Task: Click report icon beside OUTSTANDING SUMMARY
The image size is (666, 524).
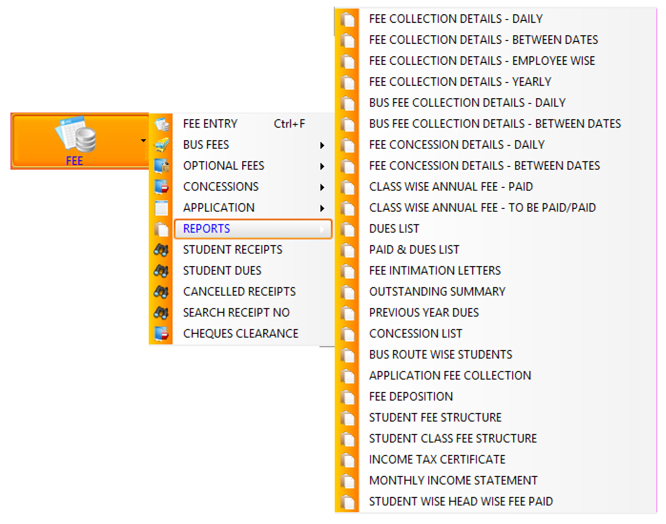Action: [x=347, y=293]
